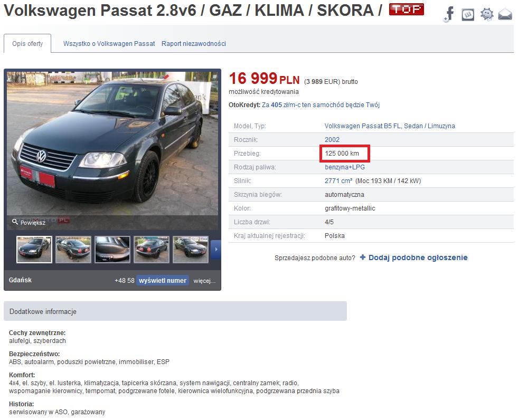This screenshot has width=518, height=420.
Task: Open the Opis oferty tab
Action: (27, 44)
